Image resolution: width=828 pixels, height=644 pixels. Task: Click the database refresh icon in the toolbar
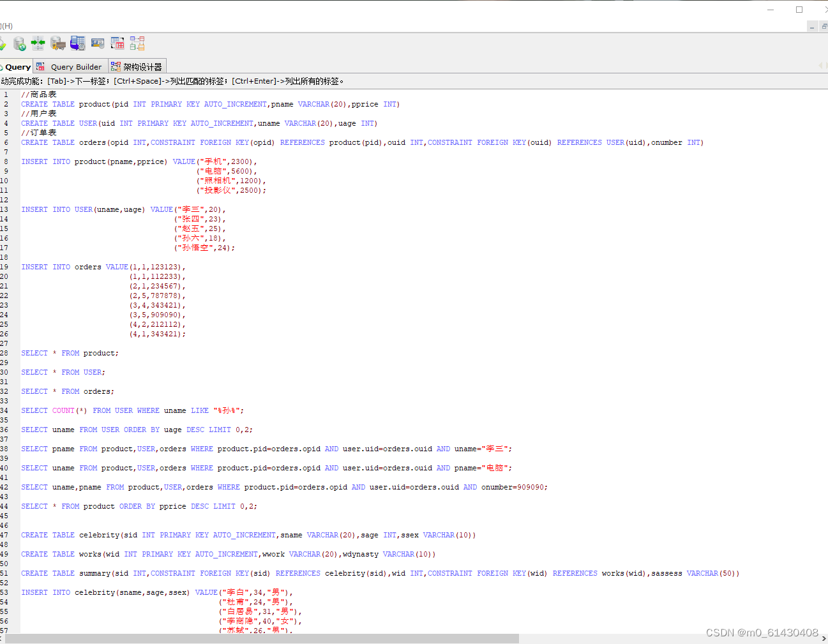pyautogui.click(x=19, y=43)
